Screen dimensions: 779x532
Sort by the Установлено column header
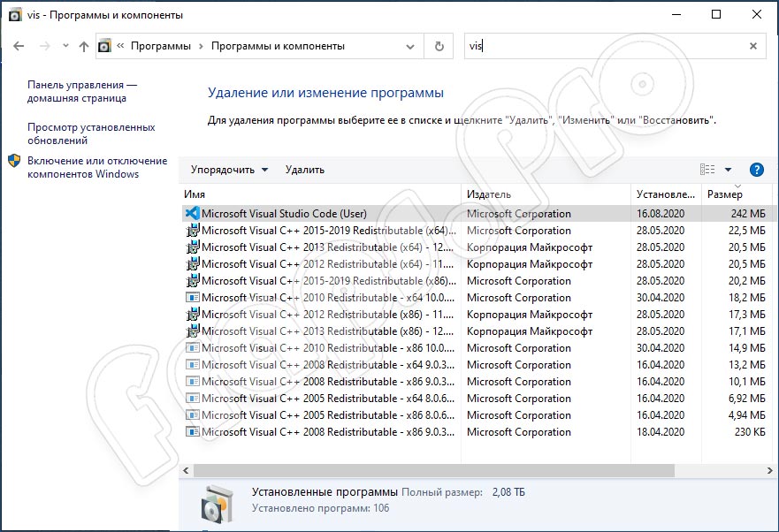666,194
